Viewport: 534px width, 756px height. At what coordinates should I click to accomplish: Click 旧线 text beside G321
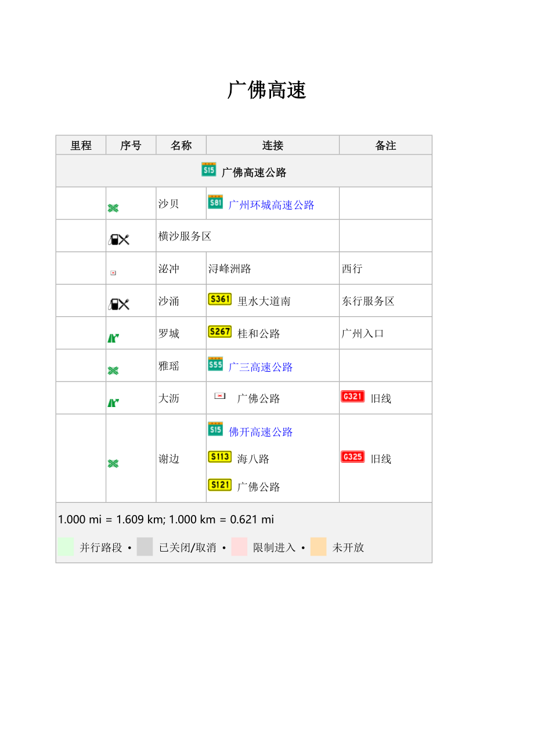(381, 399)
